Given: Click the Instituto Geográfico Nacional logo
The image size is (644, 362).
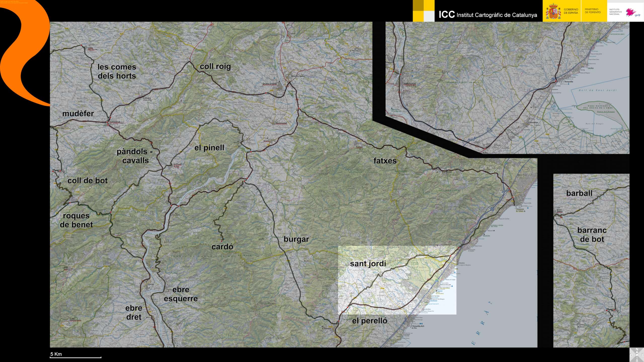Looking at the screenshot, I should (x=625, y=12).
